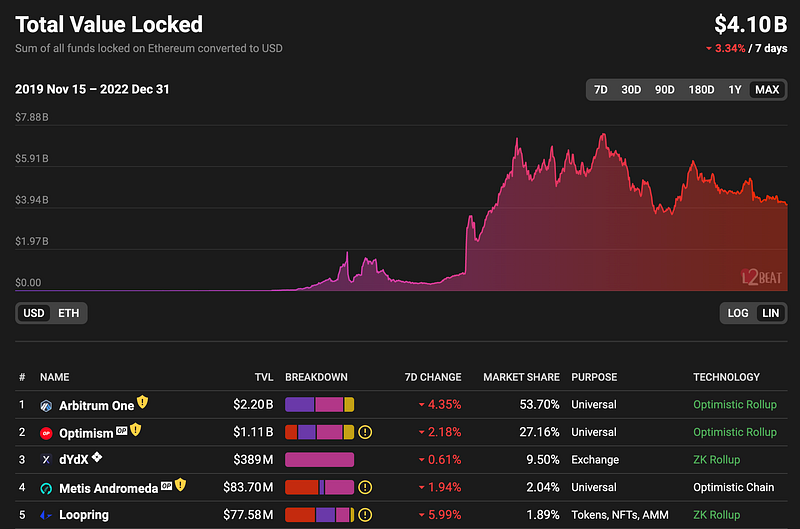Select the 30D time range
The image size is (800, 529).
631,90
